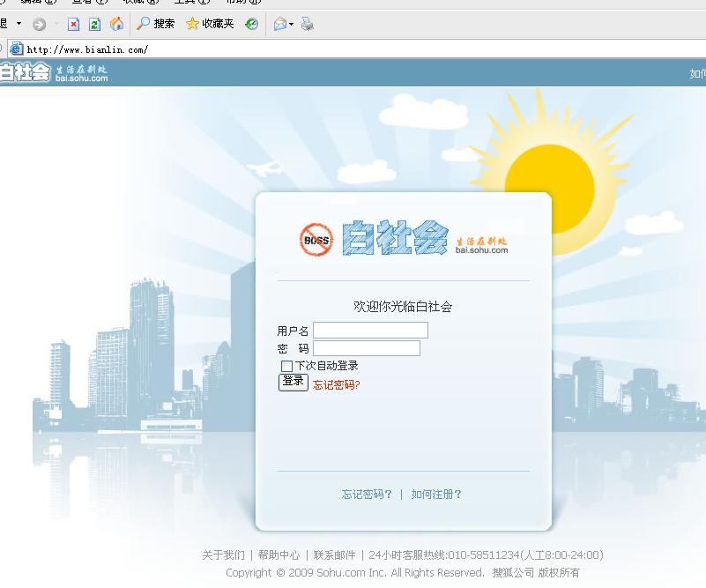Viewport: 706px width, 588px height.
Task: Click the Print icon in toolbar
Action: (x=308, y=24)
